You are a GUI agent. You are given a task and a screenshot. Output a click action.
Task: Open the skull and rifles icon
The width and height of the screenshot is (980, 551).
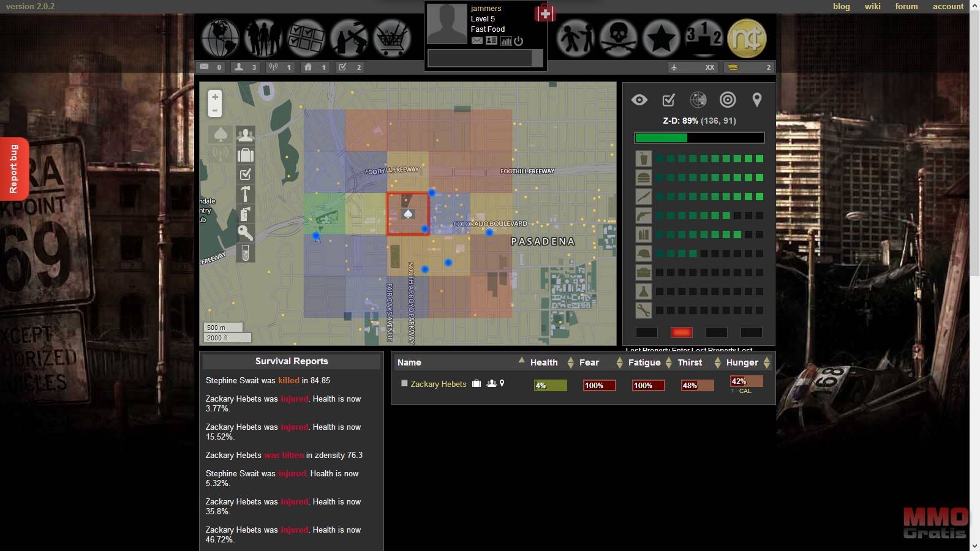coord(618,38)
